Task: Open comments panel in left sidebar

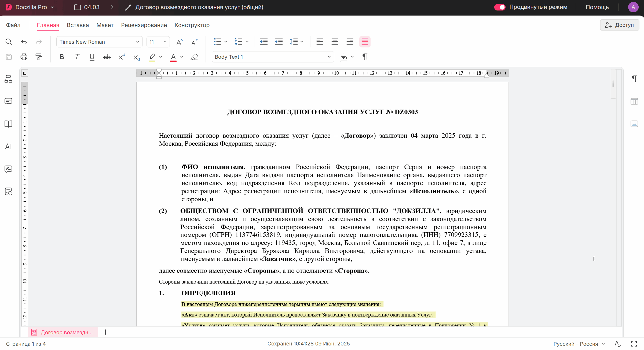Action: (x=8, y=101)
